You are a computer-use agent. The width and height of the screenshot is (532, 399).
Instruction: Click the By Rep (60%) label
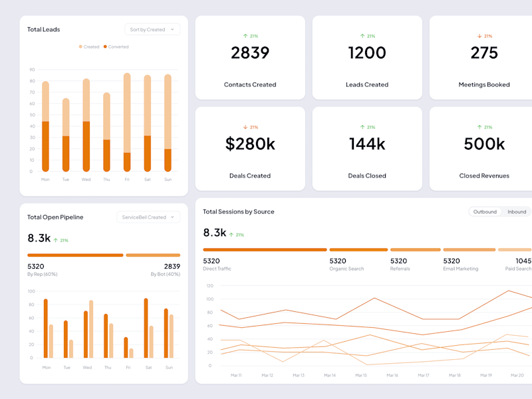43,274
